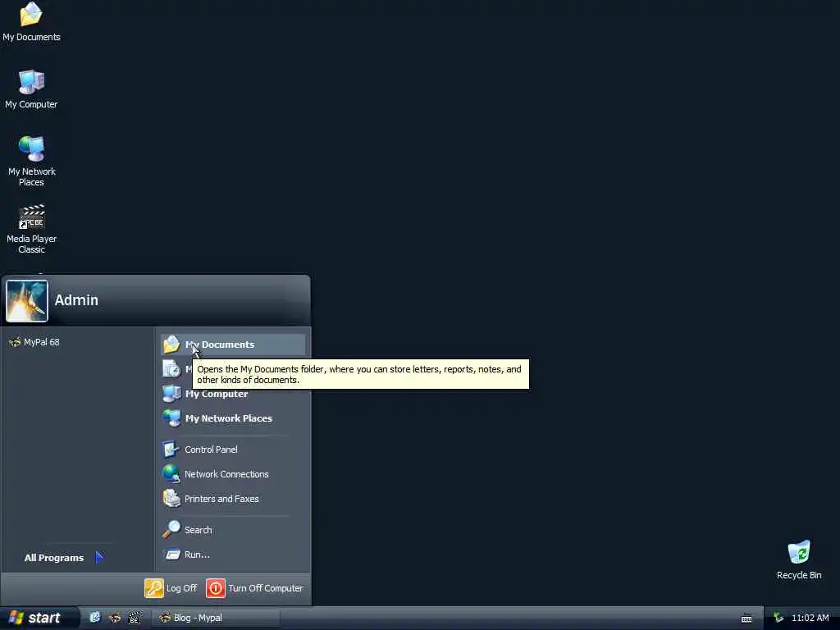840x630 pixels.
Task: Launch Media Player Classic desktop shortcut
Action: [31, 228]
